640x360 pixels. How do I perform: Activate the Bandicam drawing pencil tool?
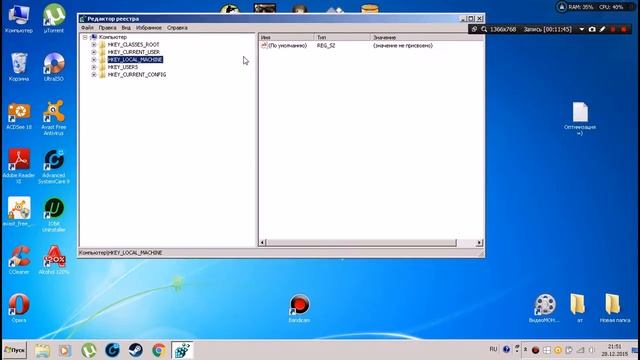pos(602,29)
